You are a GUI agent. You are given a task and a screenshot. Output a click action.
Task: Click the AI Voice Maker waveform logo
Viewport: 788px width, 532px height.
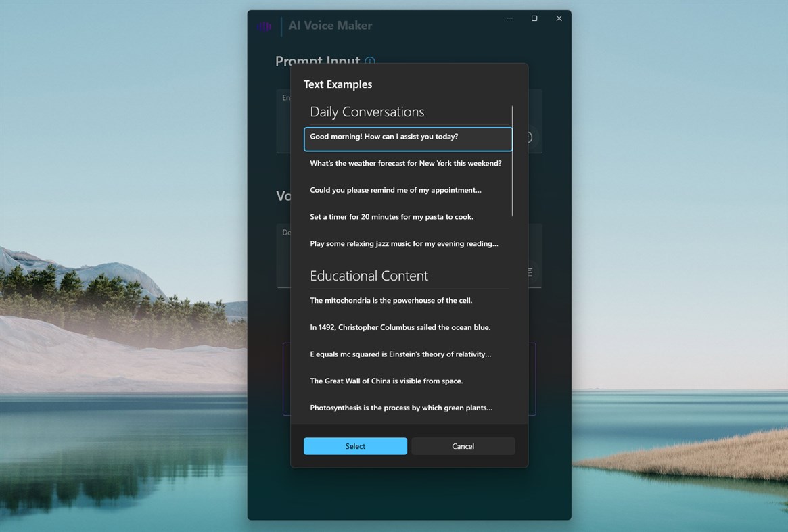tap(265, 25)
